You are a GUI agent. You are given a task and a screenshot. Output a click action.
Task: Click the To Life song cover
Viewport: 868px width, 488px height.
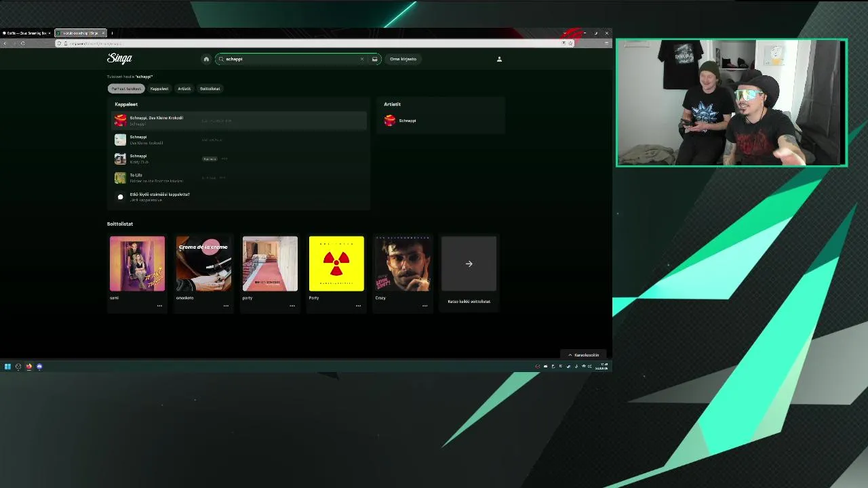(x=120, y=178)
